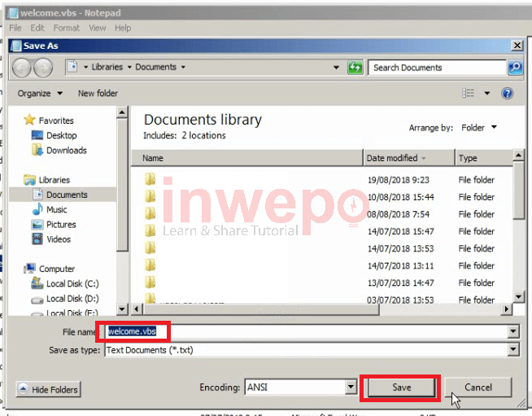Click the file list scroll up arrow
This screenshot has height=416, width=532.
518,155
